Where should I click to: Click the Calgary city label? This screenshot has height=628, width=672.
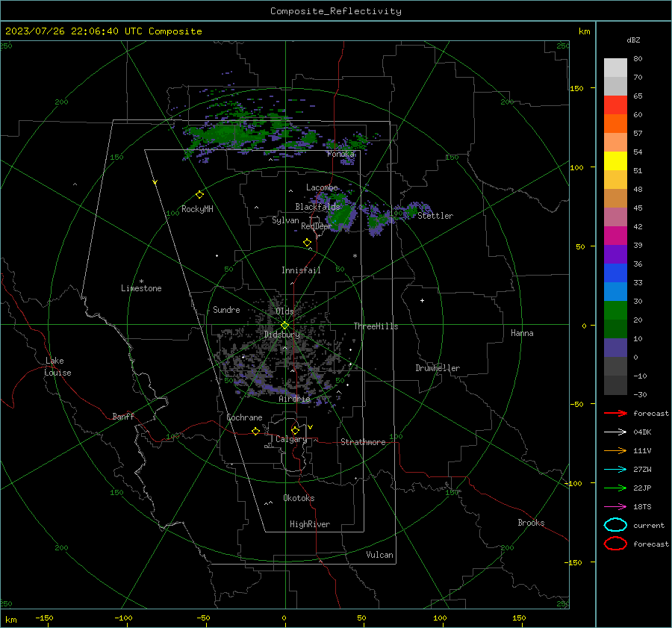pos(291,439)
